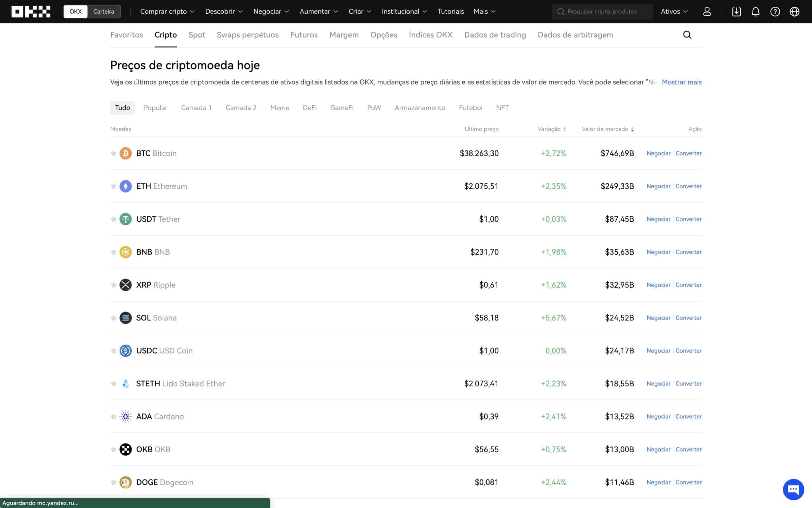Click the USDC coin icon
812x508 pixels.
(126, 351)
